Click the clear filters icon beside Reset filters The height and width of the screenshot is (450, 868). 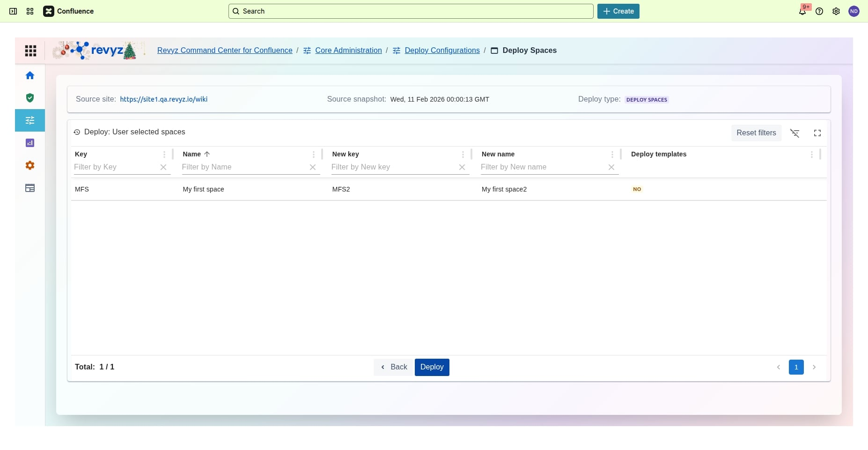[x=794, y=133]
